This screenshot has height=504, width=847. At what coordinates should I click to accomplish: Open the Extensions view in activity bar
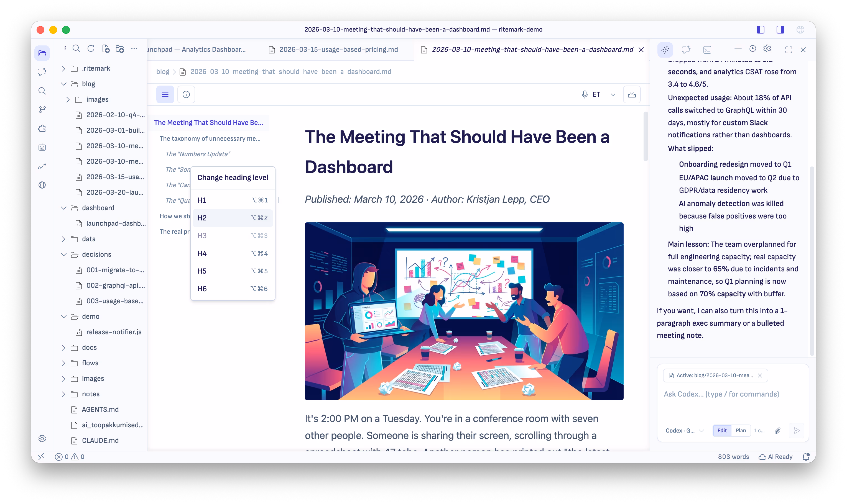[42, 129]
